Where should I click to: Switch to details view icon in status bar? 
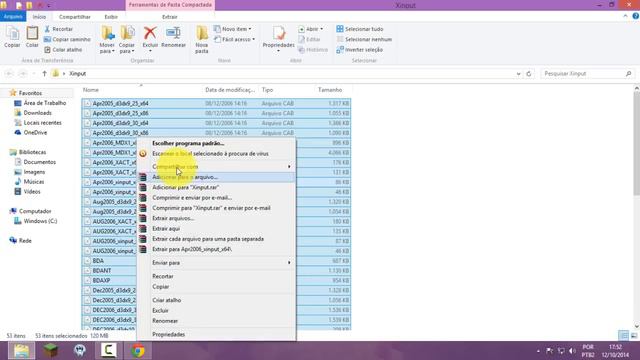coord(623,336)
